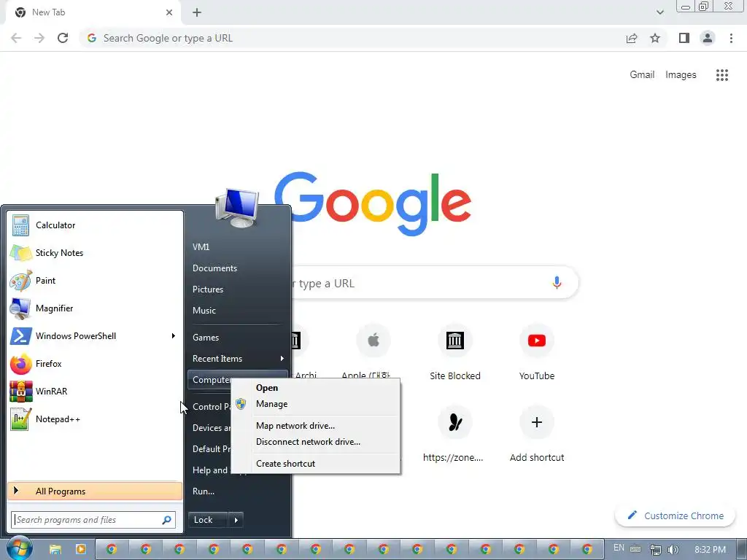Open a new Chrome tab with plus button
The height and width of the screenshot is (560, 747).
pos(197,12)
